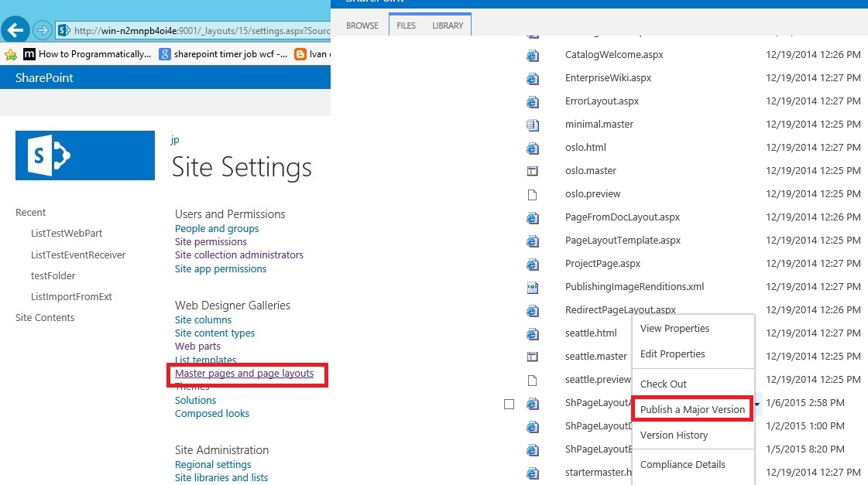This screenshot has height=485, width=868.
Task: Open Site libraries and lists link
Action: (221, 478)
